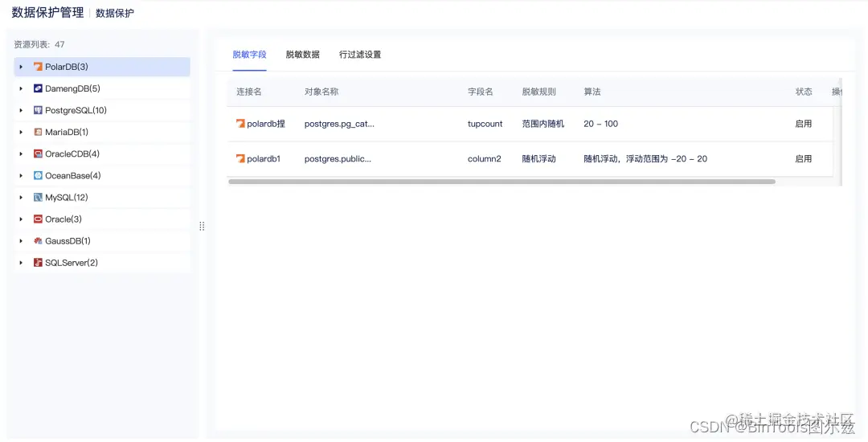The width and height of the screenshot is (868, 442).
Task: Switch to the 脱敏数据 tab
Action: 302,54
